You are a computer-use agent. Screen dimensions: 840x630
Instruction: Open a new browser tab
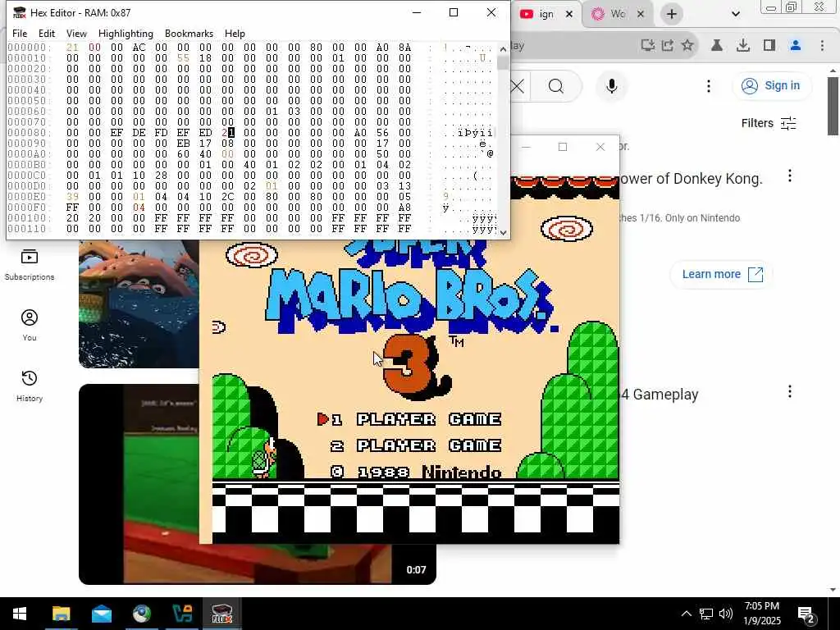click(671, 14)
